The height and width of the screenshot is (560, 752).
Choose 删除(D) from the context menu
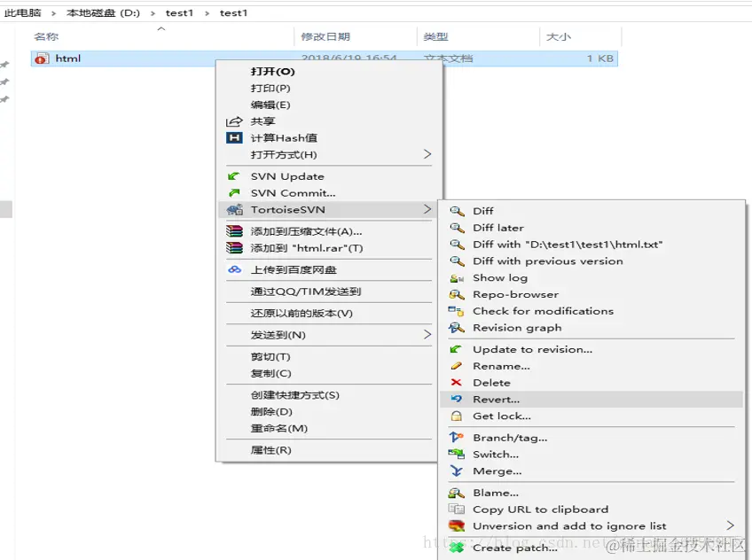tap(271, 412)
